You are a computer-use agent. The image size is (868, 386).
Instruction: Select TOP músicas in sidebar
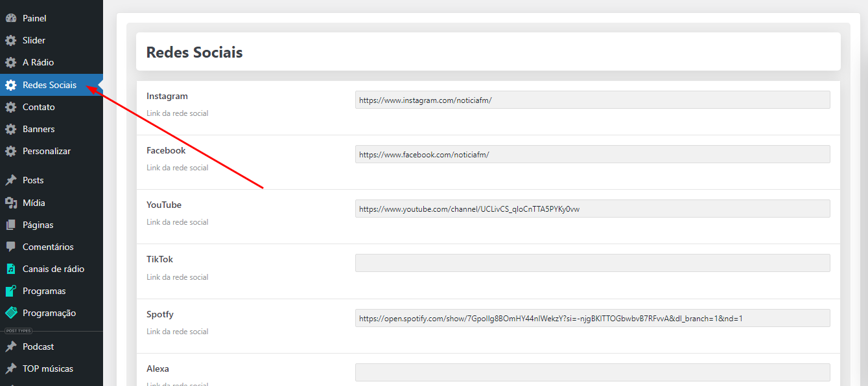[x=48, y=369]
